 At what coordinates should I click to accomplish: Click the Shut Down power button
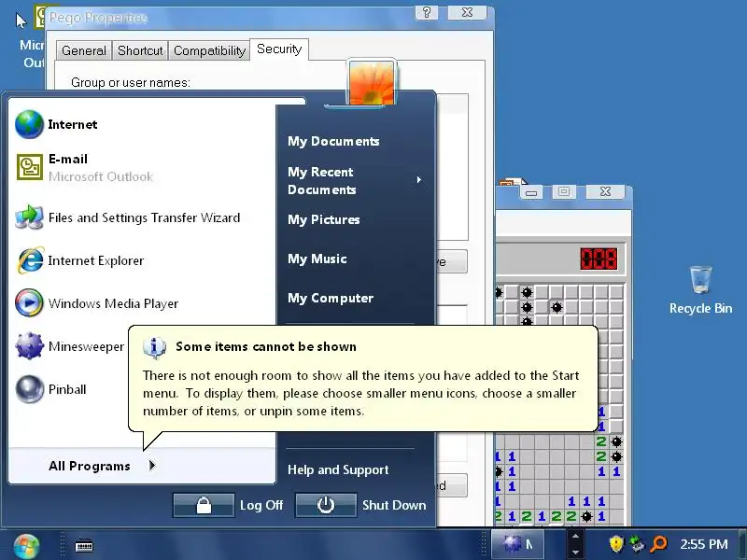point(326,505)
